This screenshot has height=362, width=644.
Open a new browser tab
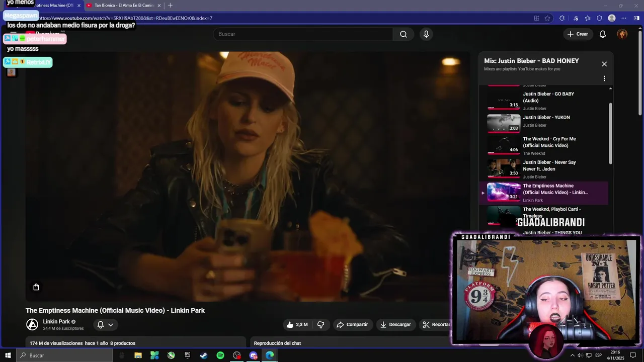coord(170,6)
